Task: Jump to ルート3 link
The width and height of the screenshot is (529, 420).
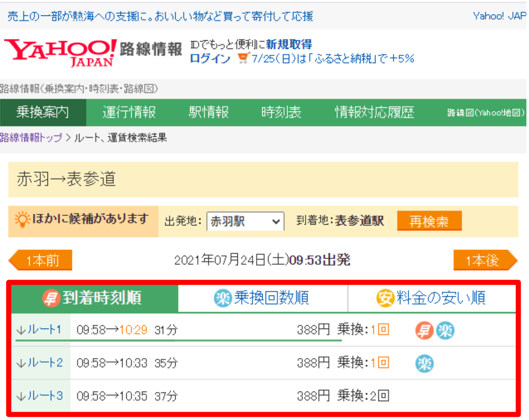Action: pos(45,395)
